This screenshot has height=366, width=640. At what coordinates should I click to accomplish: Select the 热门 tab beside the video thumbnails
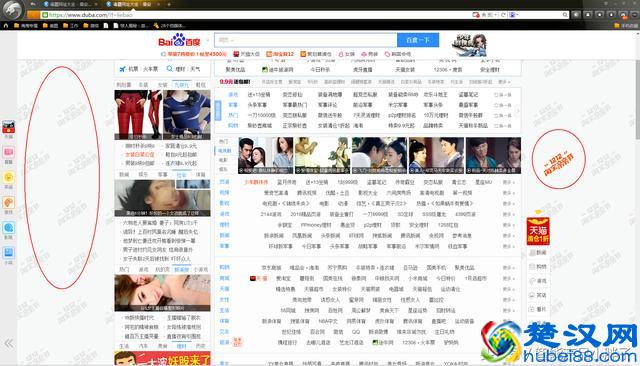point(223,141)
